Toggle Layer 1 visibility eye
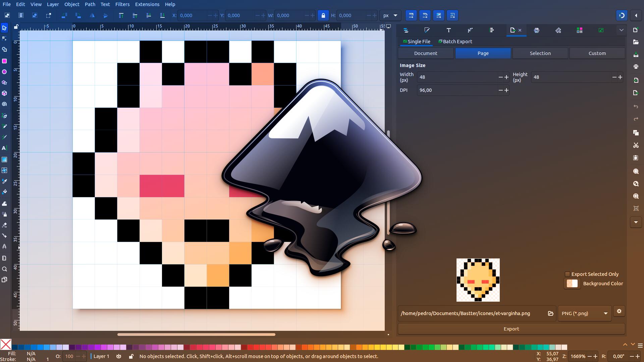Image resolution: width=644 pixels, height=362 pixels. (119, 356)
